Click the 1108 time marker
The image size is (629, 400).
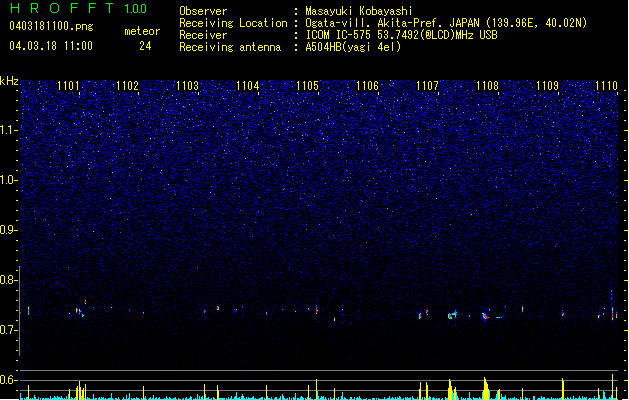487,86
